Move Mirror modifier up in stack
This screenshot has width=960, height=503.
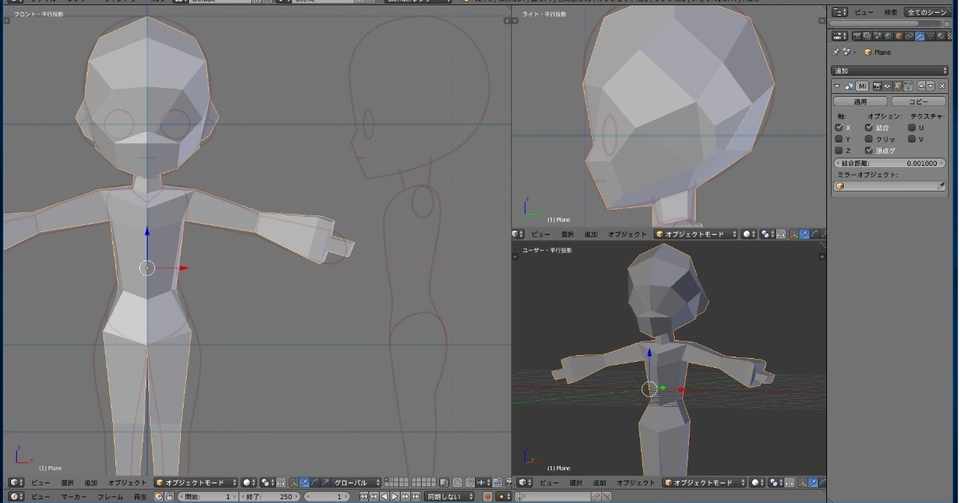pyautogui.click(x=921, y=85)
